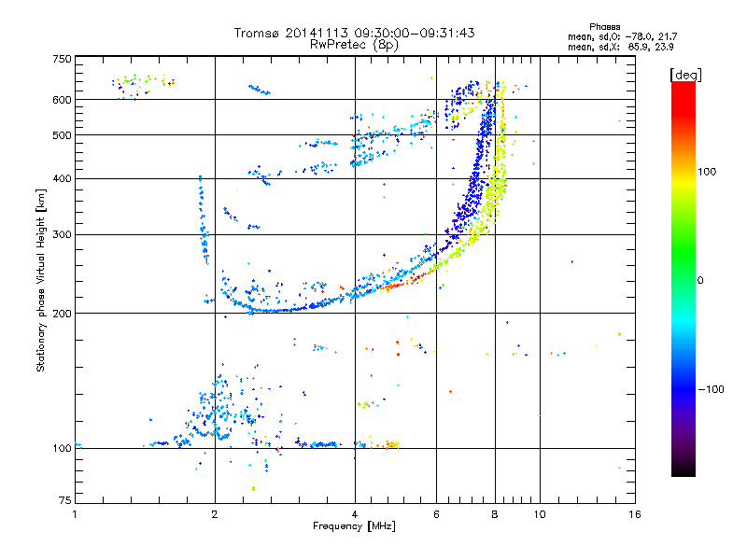Click the y-axis tick label '300'
The height and width of the screenshot is (560, 747).
62,234
